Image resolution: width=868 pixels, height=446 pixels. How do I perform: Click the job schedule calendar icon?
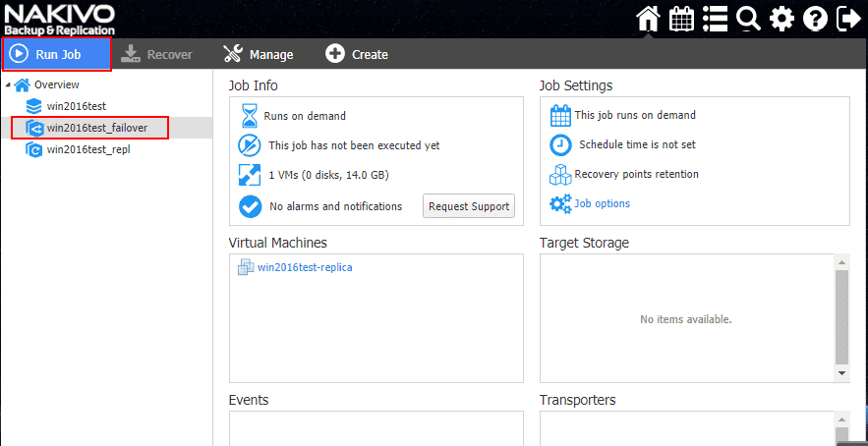pos(560,116)
